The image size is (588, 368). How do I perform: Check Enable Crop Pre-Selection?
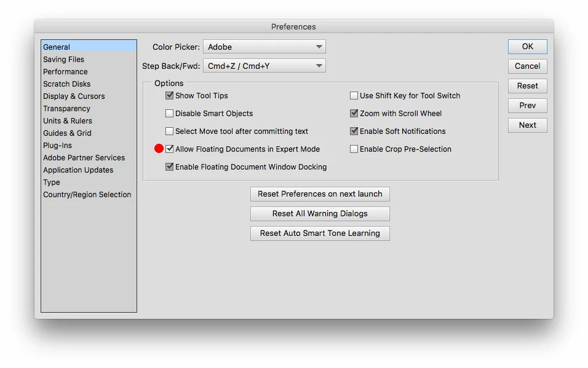click(x=354, y=149)
